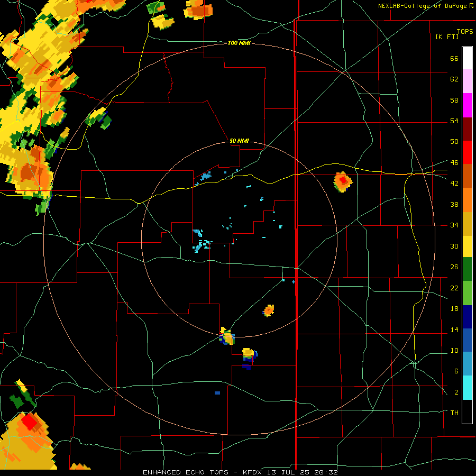Click the NEXLAB-College of DuPage label
476x476 pixels.
point(422,6)
